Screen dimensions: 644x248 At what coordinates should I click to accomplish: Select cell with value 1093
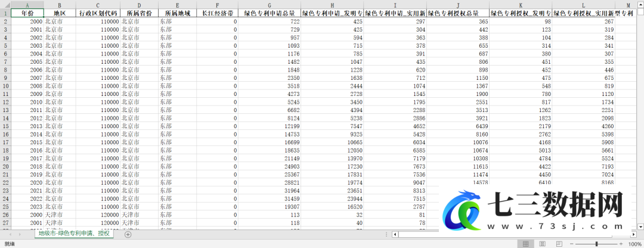(270, 45)
